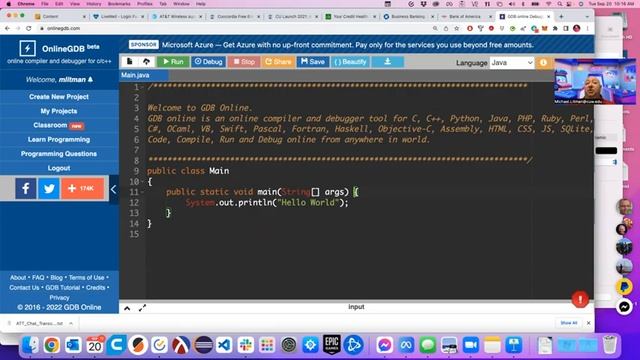Open the History menu in menu bar
The width and height of the screenshot is (640, 360).
[x=93, y=4]
